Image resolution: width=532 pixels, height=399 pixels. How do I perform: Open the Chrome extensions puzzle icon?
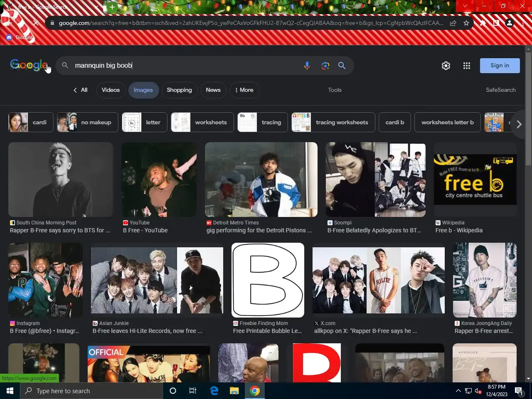(x=483, y=23)
